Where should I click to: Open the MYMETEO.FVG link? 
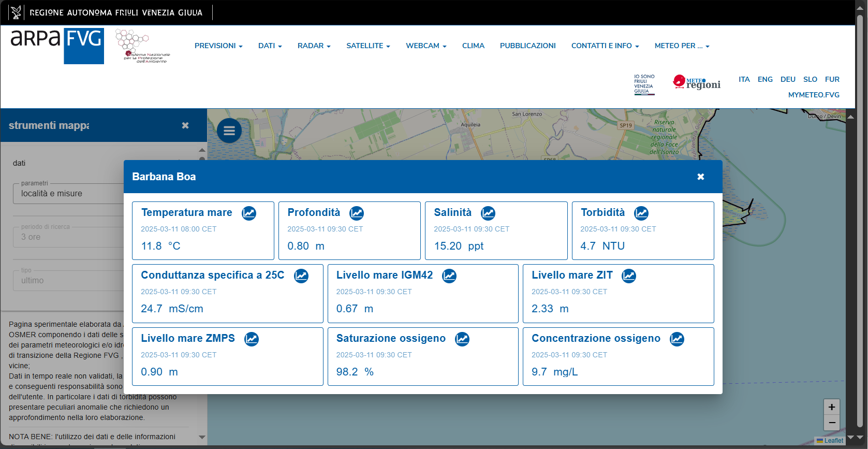pyautogui.click(x=814, y=95)
